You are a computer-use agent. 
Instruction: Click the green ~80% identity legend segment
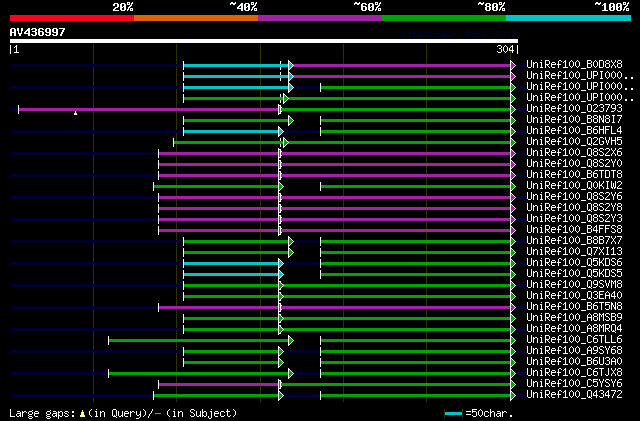444,18
